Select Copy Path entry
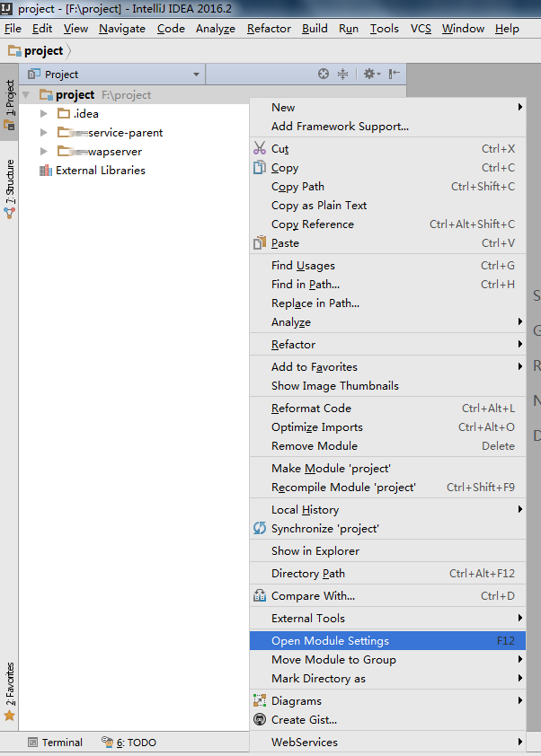Screen dimensions: 541x756 pyautogui.click(x=387, y=186)
